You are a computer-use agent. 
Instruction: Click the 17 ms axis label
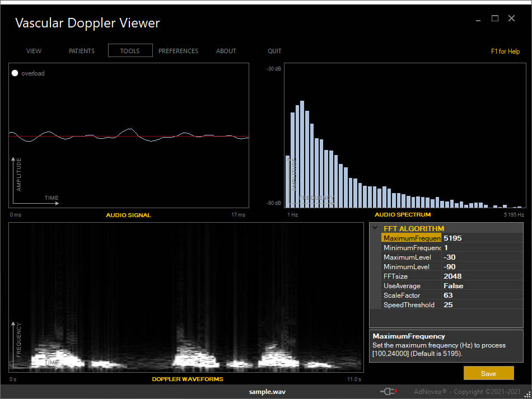pos(238,214)
